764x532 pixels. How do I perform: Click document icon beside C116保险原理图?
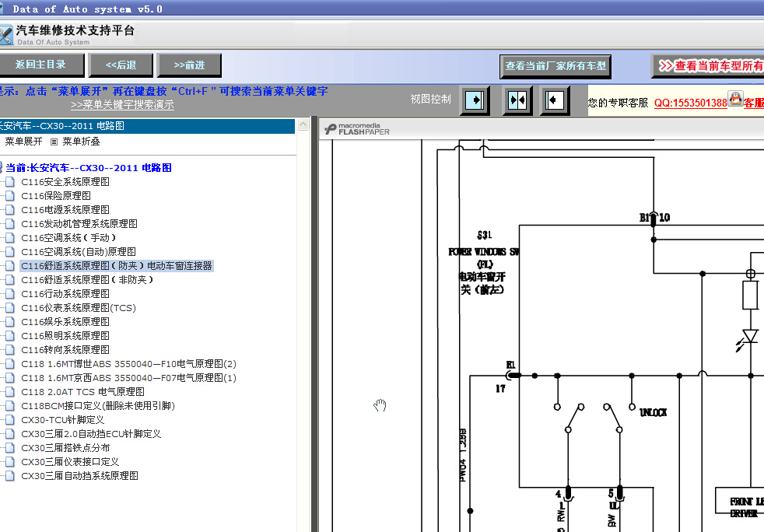point(10,196)
